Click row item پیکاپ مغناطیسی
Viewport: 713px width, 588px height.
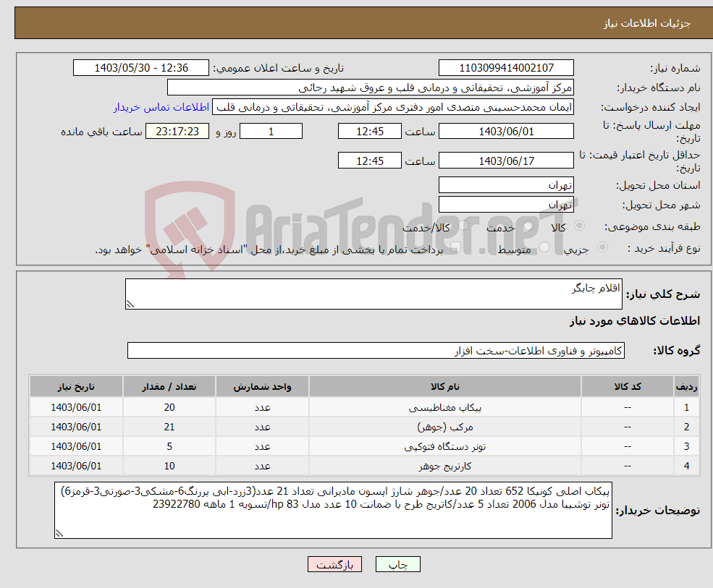tap(445, 408)
